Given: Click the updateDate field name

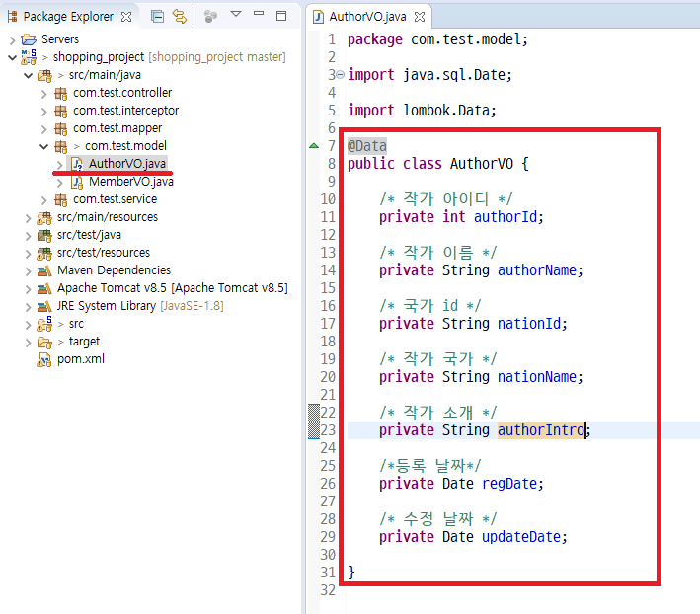Looking at the screenshot, I should [521, 537].
